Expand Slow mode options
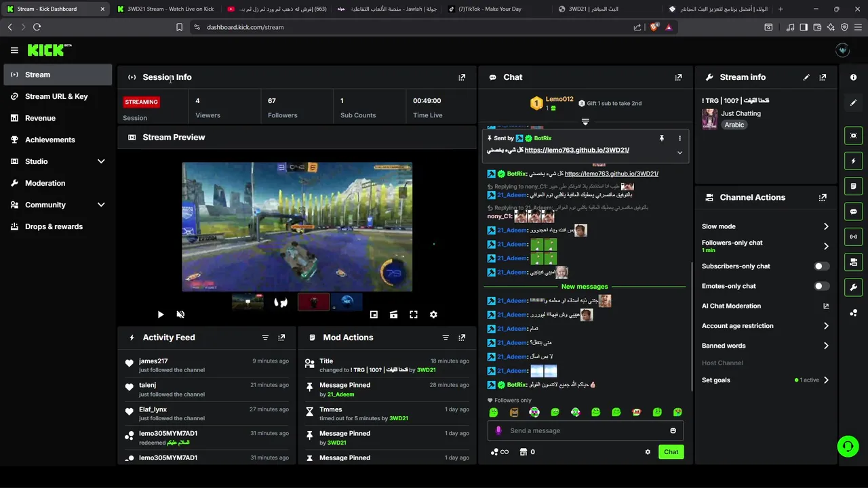 826,226
